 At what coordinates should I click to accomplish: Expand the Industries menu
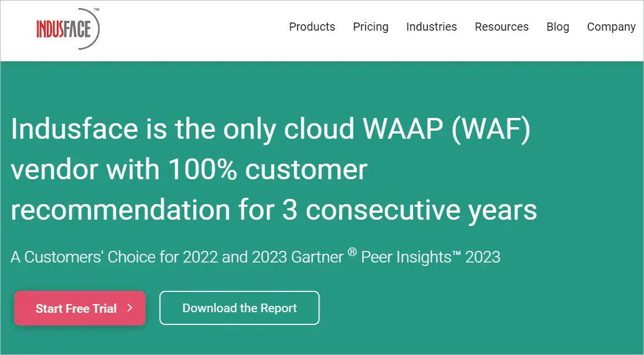click(431, 27)
